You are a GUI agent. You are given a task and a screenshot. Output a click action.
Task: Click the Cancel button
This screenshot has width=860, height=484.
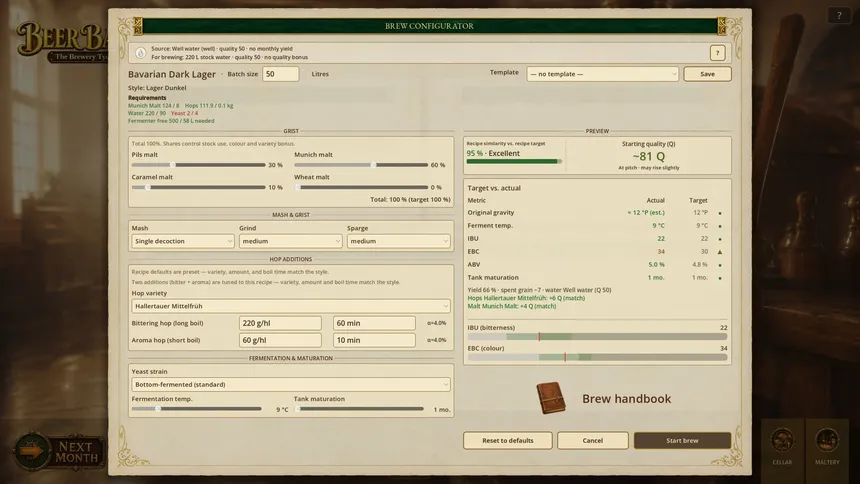pyautogui.click(x=592, y=441)
